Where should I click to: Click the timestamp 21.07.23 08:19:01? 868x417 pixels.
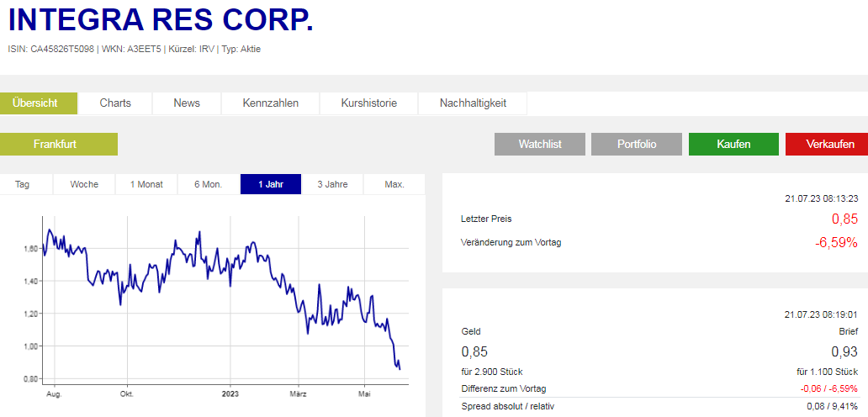point(822,314)
